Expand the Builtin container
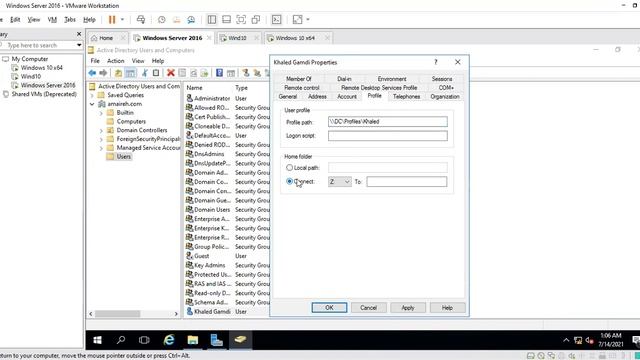The height and width of the screenshot is (360, 640). (x=101, y=113)
